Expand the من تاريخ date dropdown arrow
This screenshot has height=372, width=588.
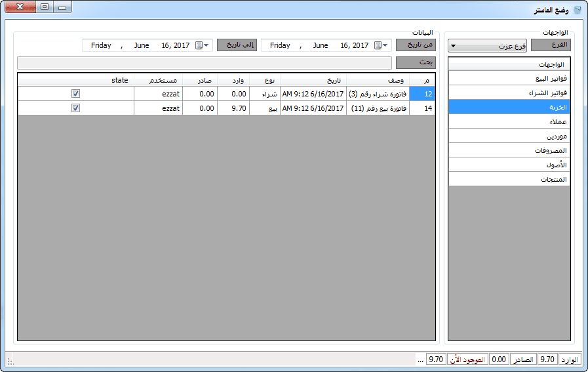point(387,45)
